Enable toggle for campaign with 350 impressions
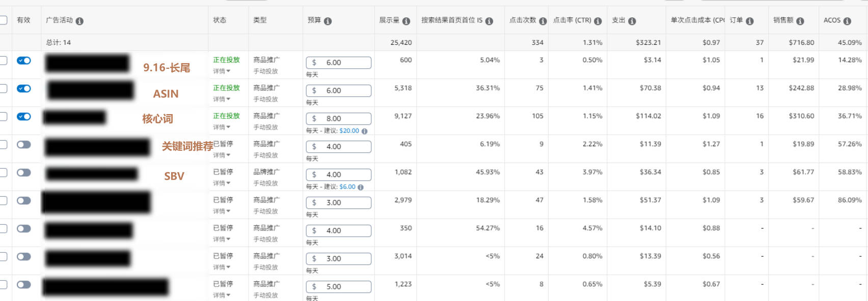 click(x=24, y=229)
